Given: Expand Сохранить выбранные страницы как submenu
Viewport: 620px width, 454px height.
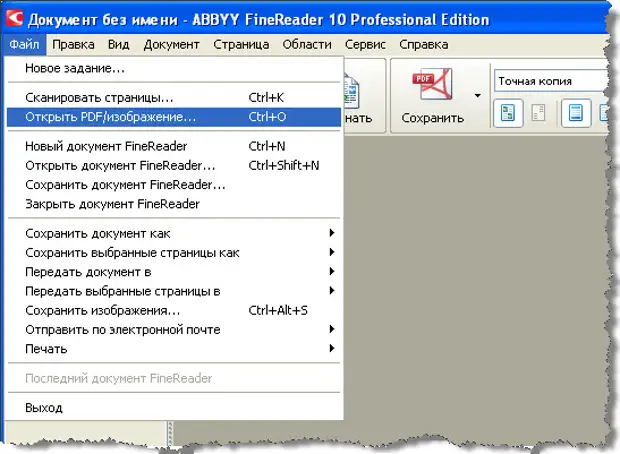Looking at the screenshot, I should 174,253.
